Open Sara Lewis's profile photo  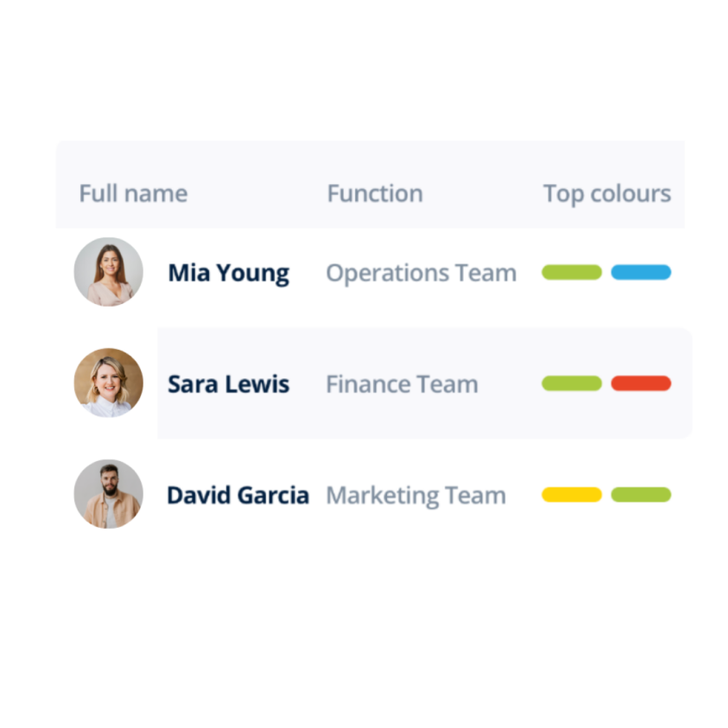108,383
